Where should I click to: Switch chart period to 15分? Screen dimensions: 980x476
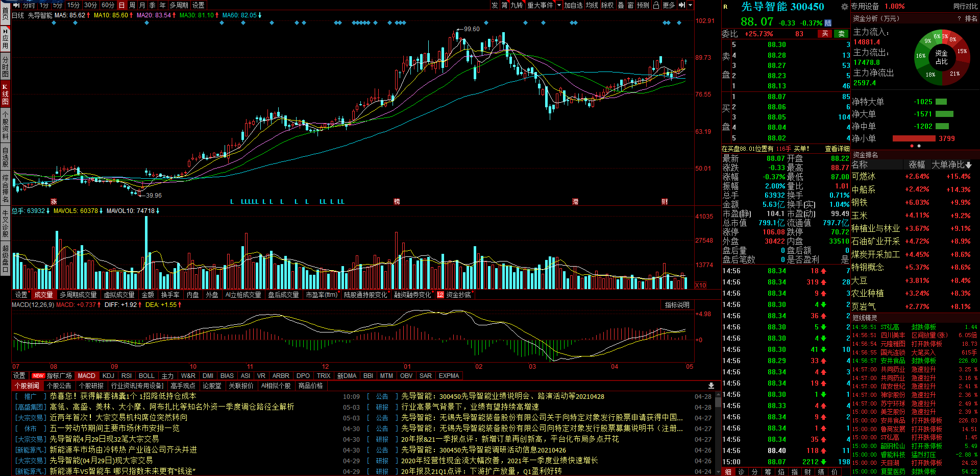pyautogui.click(x=73, y=5)
